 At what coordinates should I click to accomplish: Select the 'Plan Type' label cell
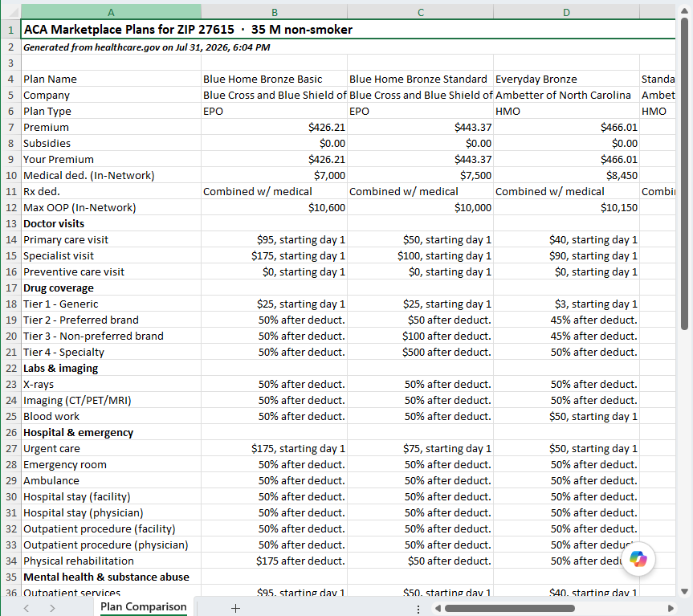111,112
